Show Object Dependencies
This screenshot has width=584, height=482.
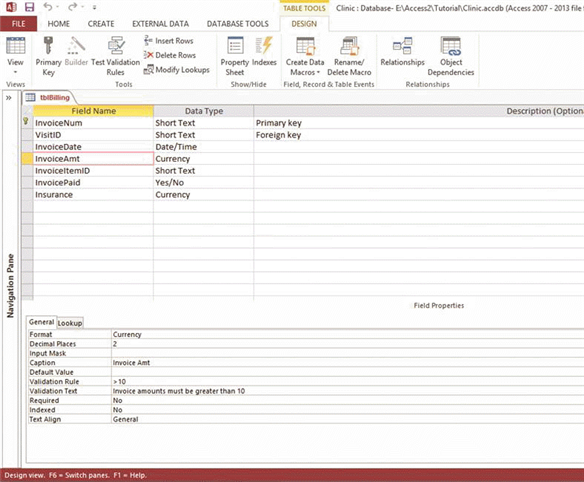pos(451,56)
